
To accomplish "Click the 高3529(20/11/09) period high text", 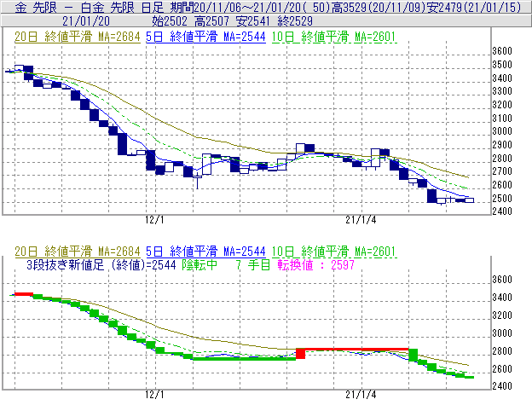I will (x=379, y=7).
